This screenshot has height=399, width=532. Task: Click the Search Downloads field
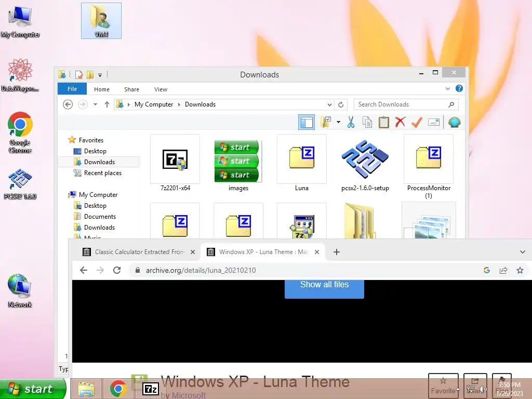point(406,104)
